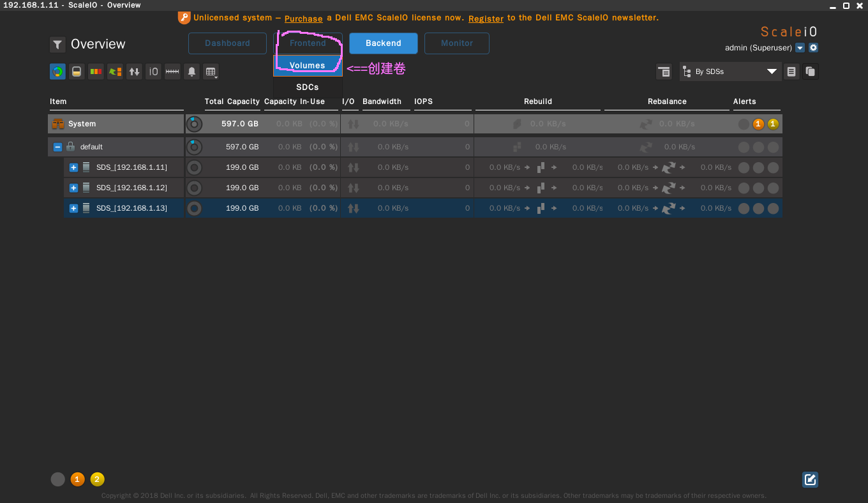Image resolution: width=868 pixels, height=503 pixels.
Task: Click the rebalance arrows icon in SDS_[192.168.1.11] row
Action: point(668,167)
